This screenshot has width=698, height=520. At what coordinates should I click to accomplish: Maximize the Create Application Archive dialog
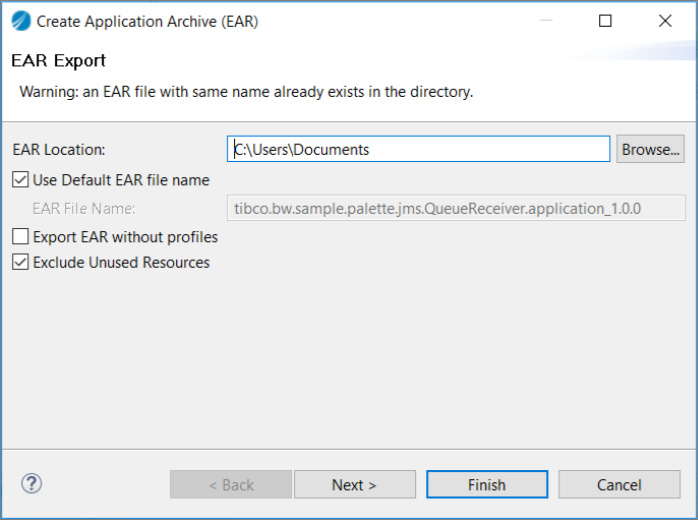click(x=605, y=21)
